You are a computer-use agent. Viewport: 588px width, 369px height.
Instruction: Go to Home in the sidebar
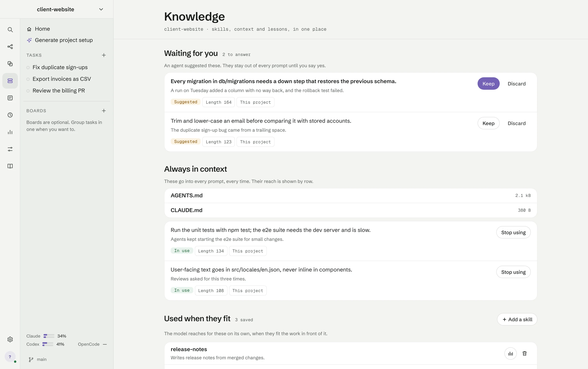click(42, 29)
